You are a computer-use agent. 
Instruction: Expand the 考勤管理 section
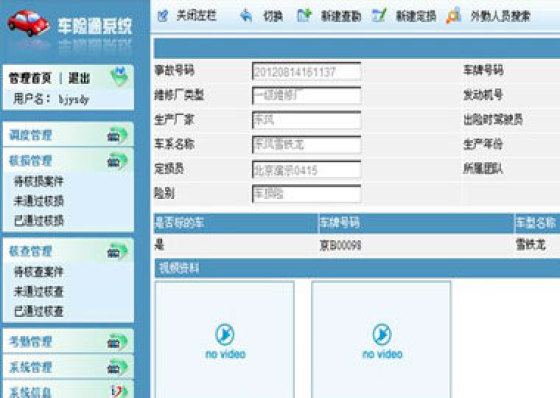pyautogui.click(x=68, y=342)
